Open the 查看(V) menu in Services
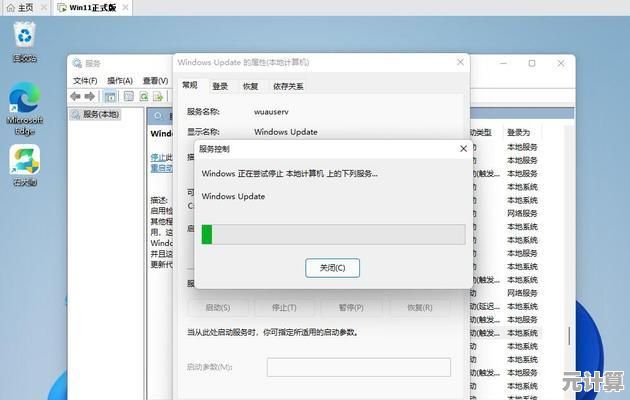Image resolution: width=630 pixels, height=400 pixels. click(155, 81)
